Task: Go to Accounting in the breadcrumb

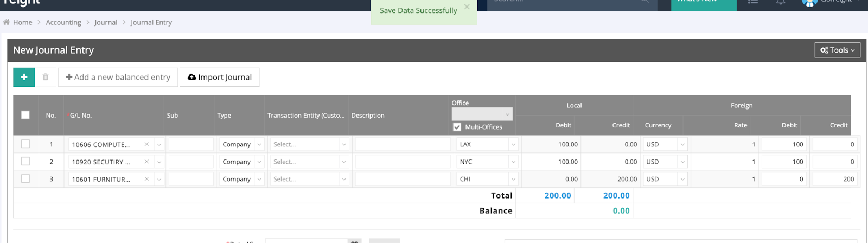Action: (x=63, y=22)
